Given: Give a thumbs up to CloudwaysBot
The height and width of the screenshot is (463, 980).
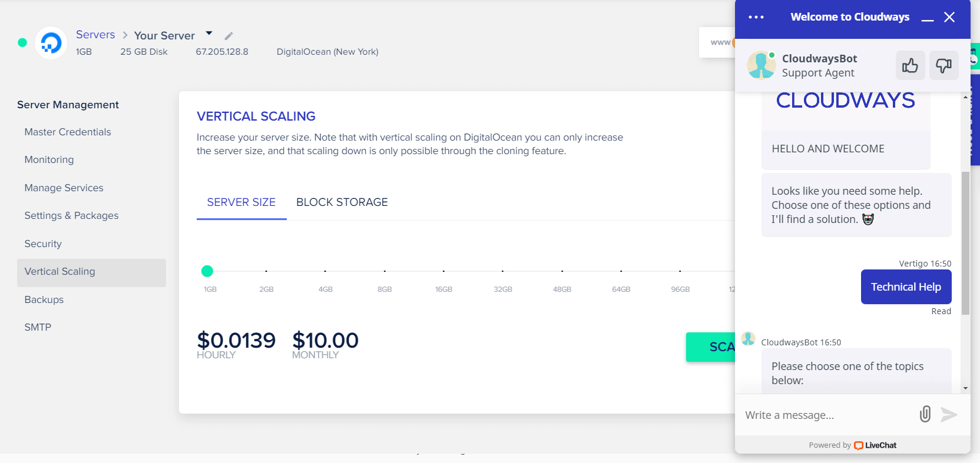Looking at the screenshot, I should [x=910, y=65].
